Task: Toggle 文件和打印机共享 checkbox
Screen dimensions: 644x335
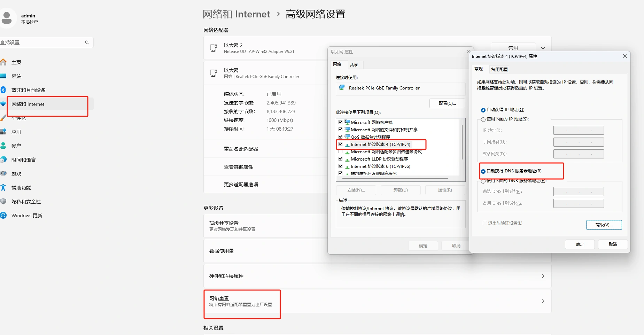Action: tap(341, 130)
